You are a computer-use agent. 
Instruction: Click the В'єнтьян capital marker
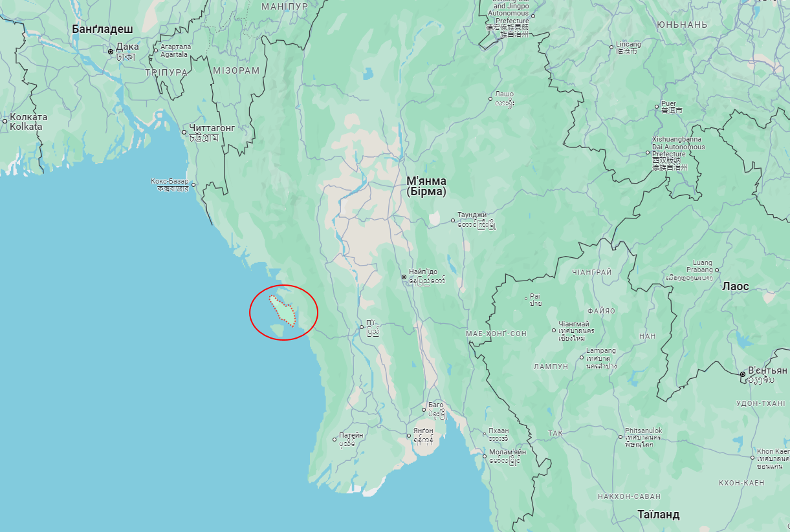tap(743, 374)
